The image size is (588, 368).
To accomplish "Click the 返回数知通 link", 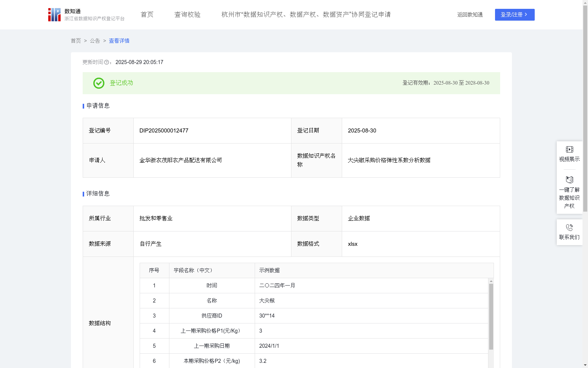I will pyautogui.click(x=470, y=15).
